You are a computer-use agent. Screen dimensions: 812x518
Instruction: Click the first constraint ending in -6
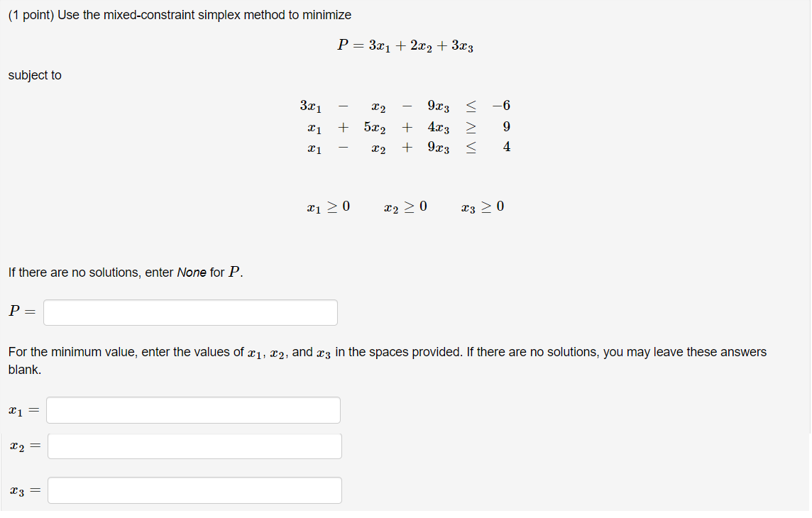point(405,106)
